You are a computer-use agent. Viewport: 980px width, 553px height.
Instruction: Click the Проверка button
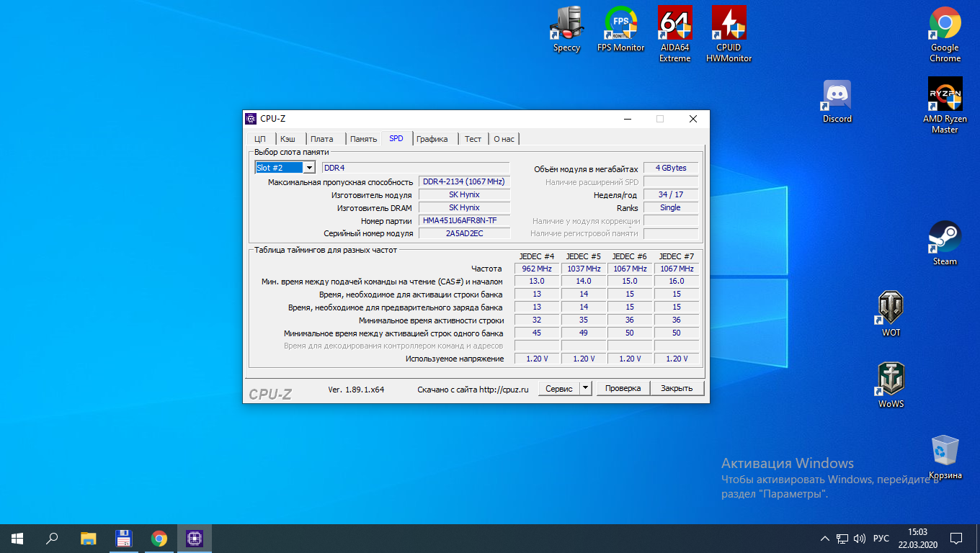click(623, 388)
